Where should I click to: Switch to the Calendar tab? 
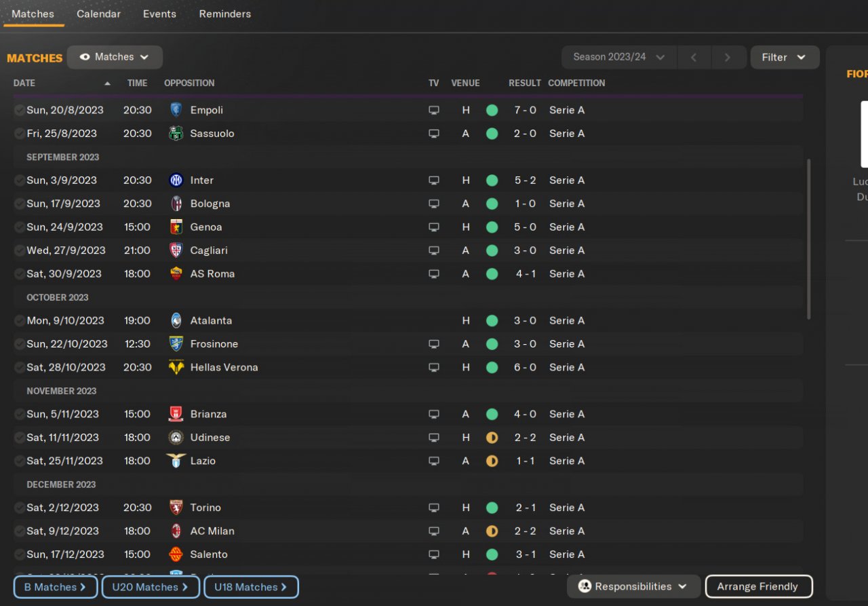(x=98, y=14)
